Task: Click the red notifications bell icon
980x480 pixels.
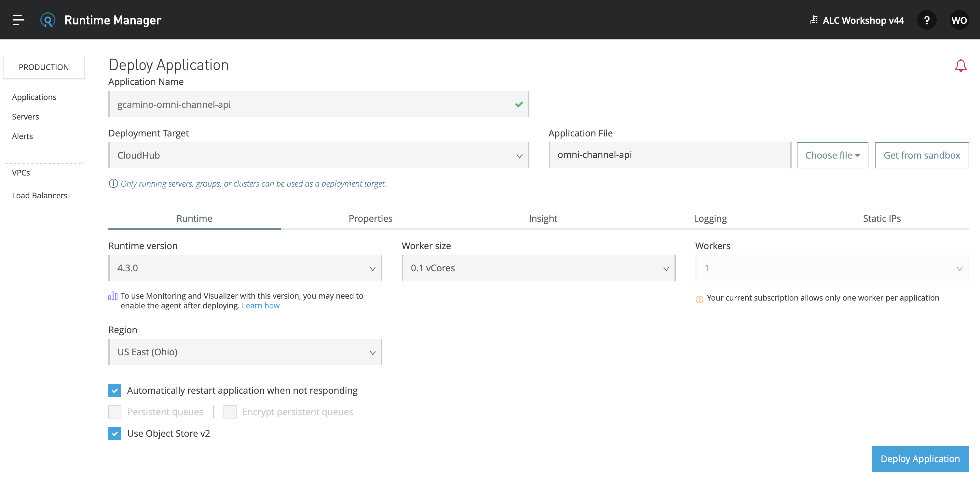Action: tap(960, 65)
